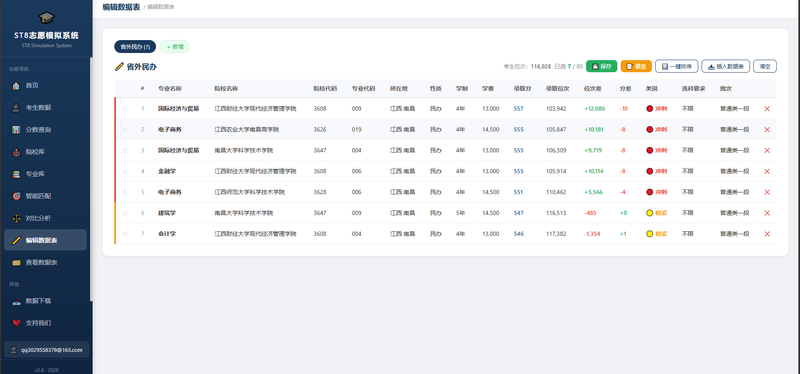
Task: Click 支持我们 heart icon
Action: [16, 323]
